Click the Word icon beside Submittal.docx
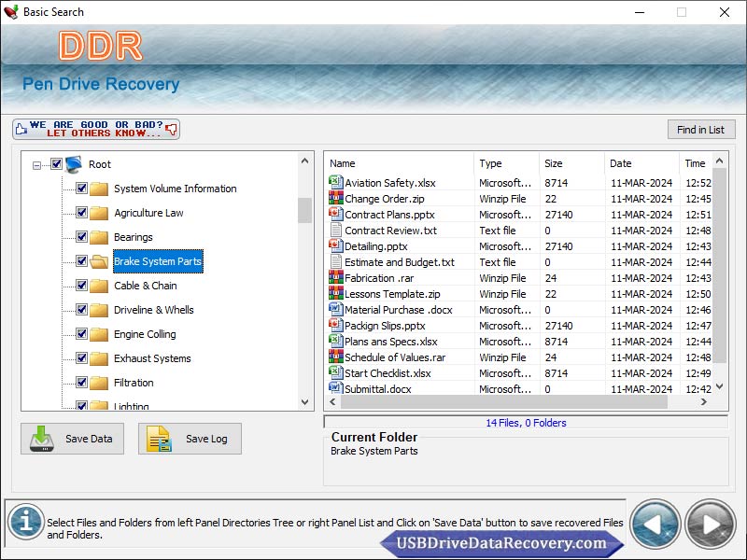Image resolution: width=747 pixels, height=560 pixels. 336,388
